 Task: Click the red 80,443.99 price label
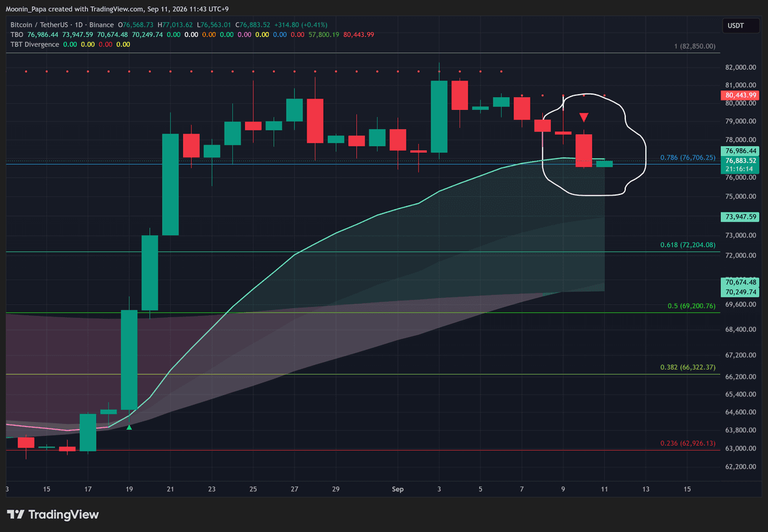(x=741, y=95)
